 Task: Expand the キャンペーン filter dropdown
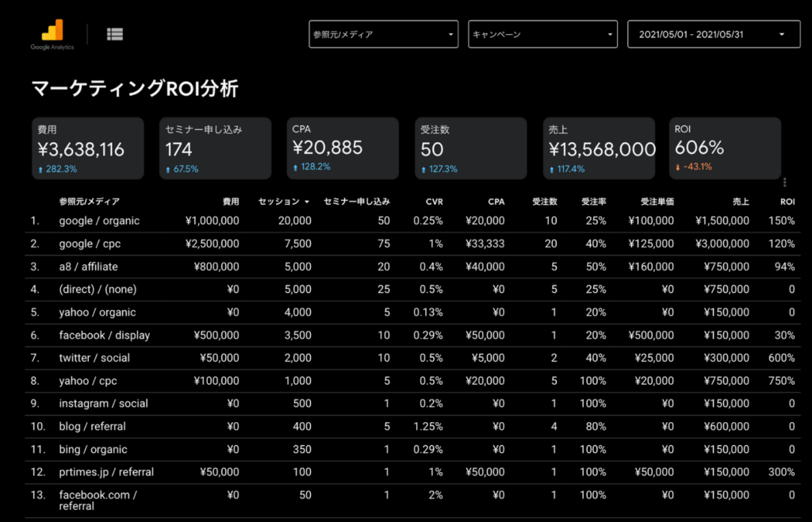542,35
